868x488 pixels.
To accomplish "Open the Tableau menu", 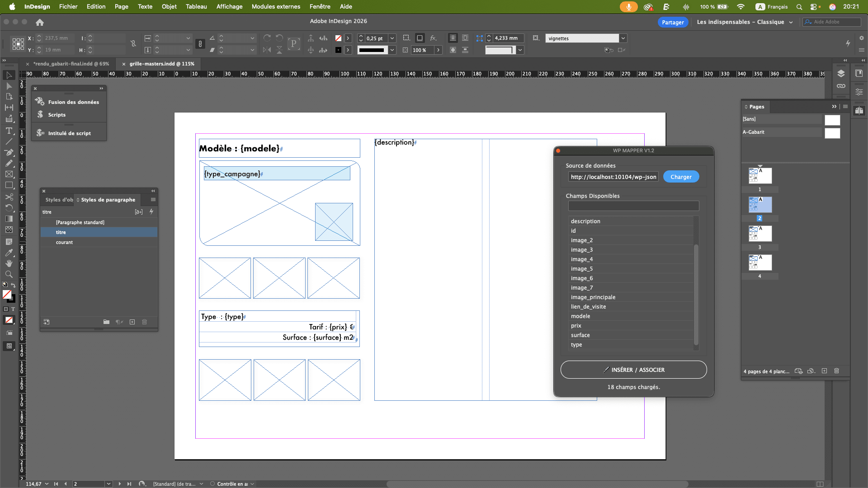I will point(196,7).
